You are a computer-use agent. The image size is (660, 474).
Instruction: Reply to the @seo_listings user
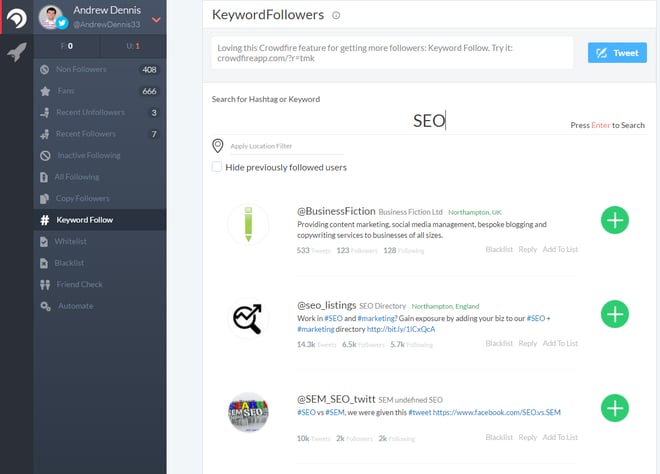tap(527, 343)
